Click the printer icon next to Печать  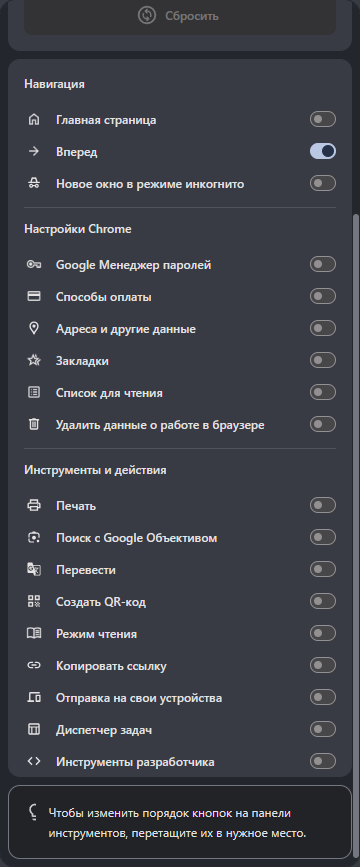[34, 505]
